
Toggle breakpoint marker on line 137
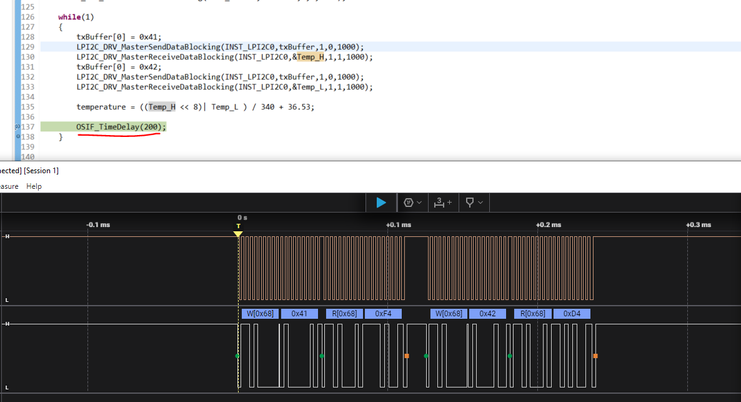(x=18, y=127)
